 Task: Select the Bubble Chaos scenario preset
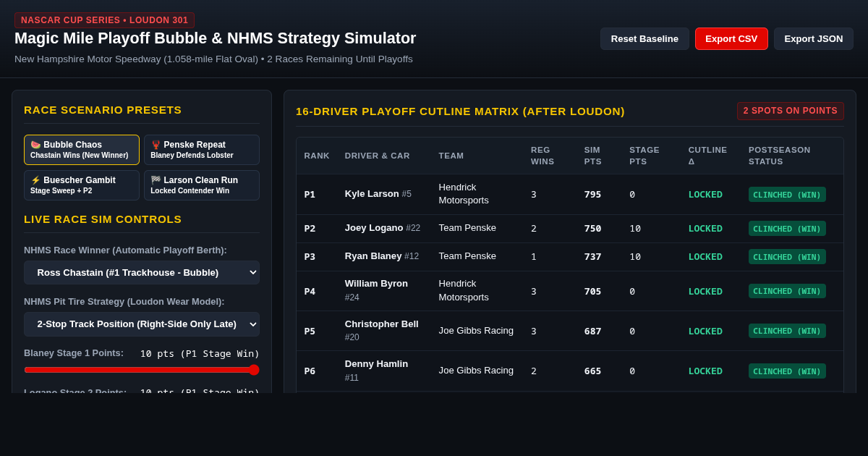pyautogui.click(x=82, y=150)
